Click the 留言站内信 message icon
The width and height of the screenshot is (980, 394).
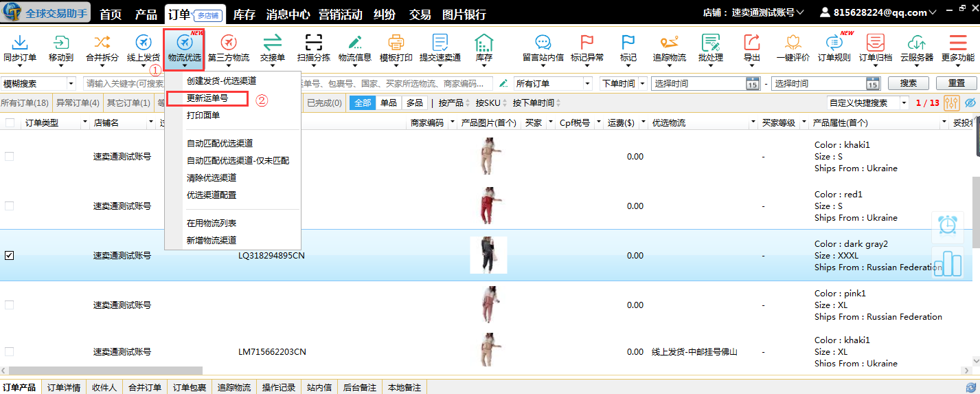click(543, 42)
